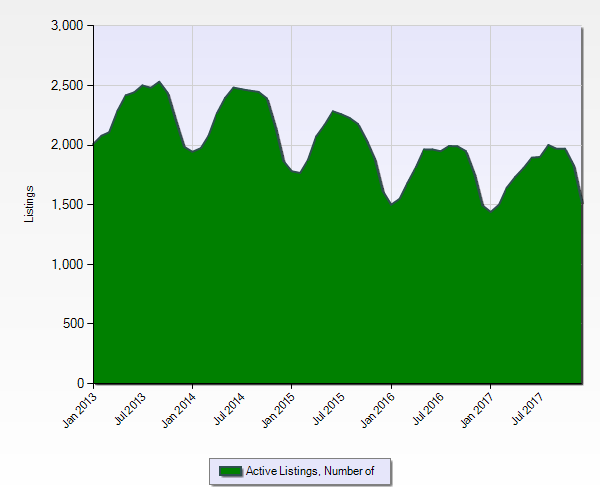Viewport: 600px width, 500px height.
Task: Click the 0 y-axis label
Action: pyautogui.click(x=80, y=383)
